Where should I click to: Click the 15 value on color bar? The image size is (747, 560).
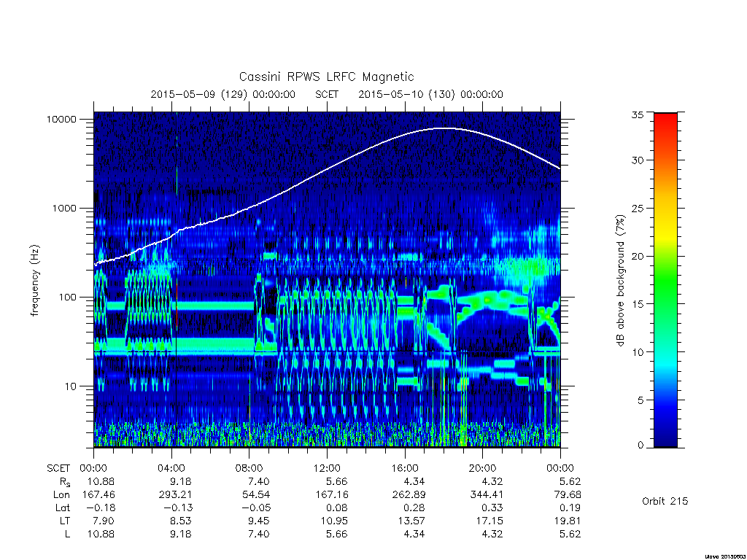(637, 304)
